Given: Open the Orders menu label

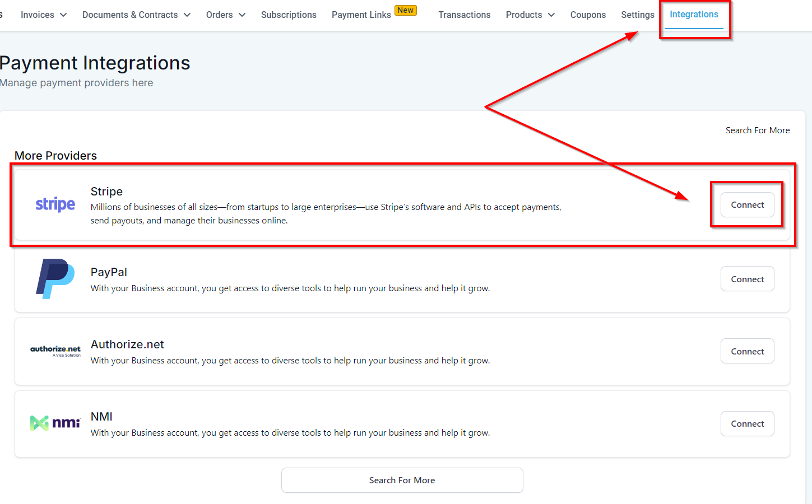Looking at the screenshot, I should [x=220, y=15].
